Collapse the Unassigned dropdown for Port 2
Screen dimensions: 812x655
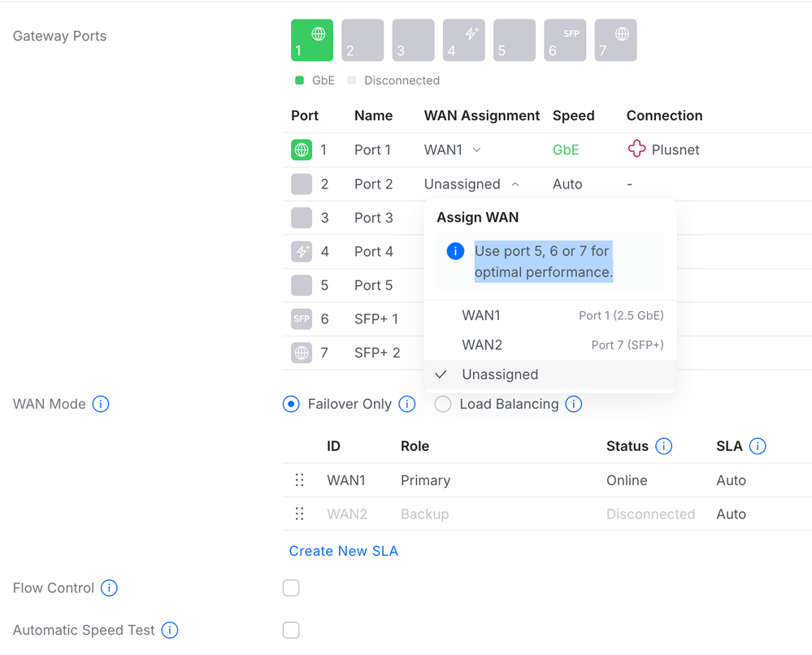pyautogui.click(x=471, y=184)
